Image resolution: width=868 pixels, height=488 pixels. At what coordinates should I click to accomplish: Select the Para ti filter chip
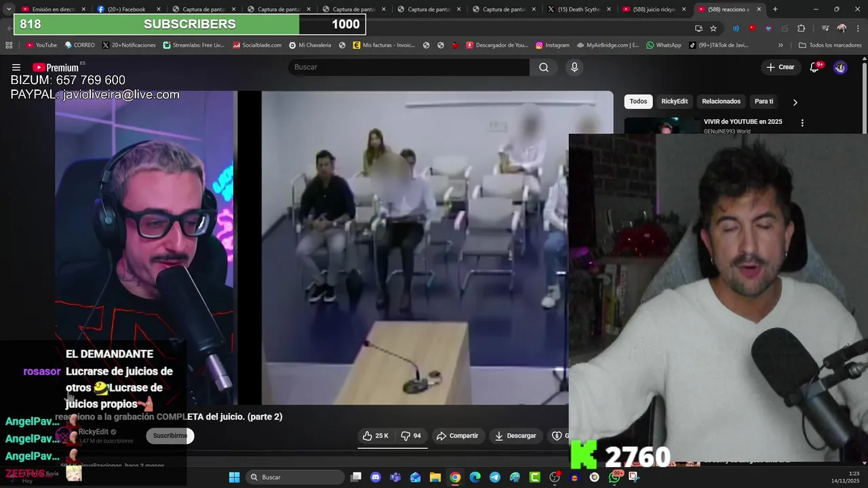[x=764, y=102]
